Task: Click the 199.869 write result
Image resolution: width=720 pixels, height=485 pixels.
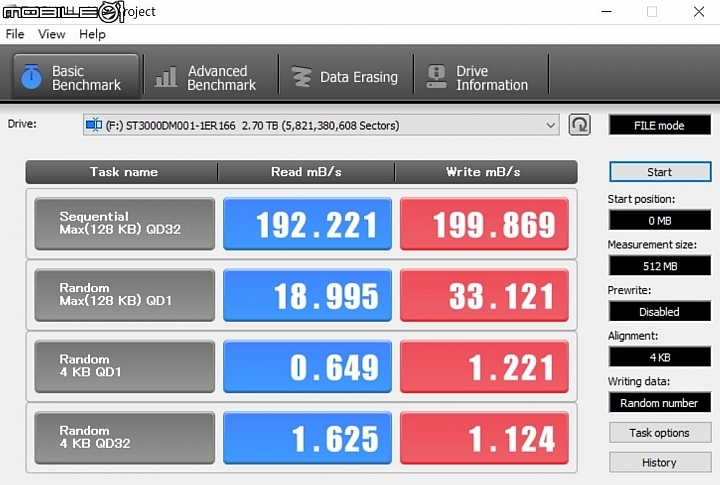Action: (x=484, y=224)
